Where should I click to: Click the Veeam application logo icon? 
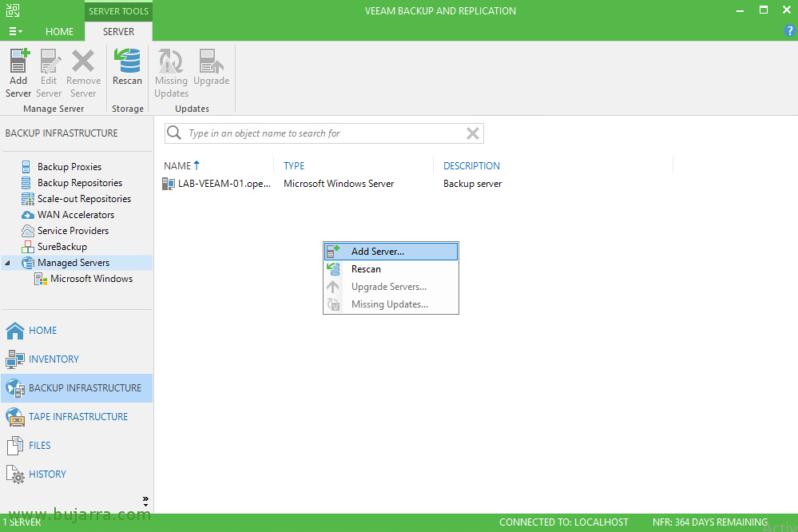13,10
